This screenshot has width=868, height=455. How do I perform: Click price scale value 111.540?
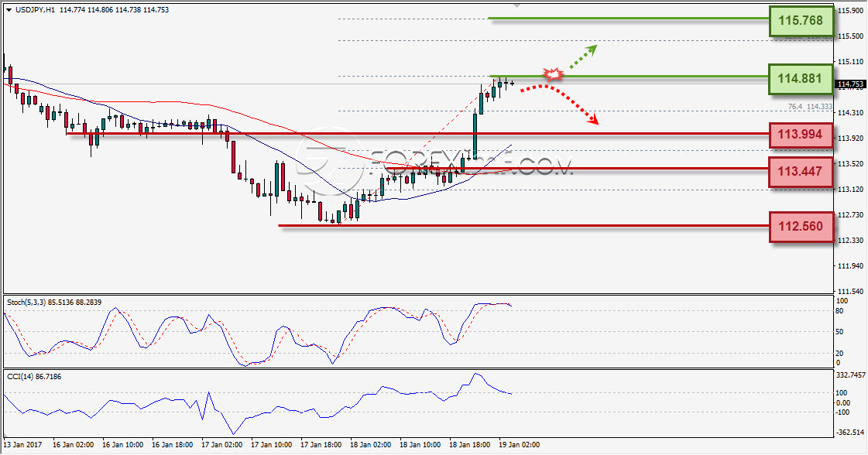[851, 291]
